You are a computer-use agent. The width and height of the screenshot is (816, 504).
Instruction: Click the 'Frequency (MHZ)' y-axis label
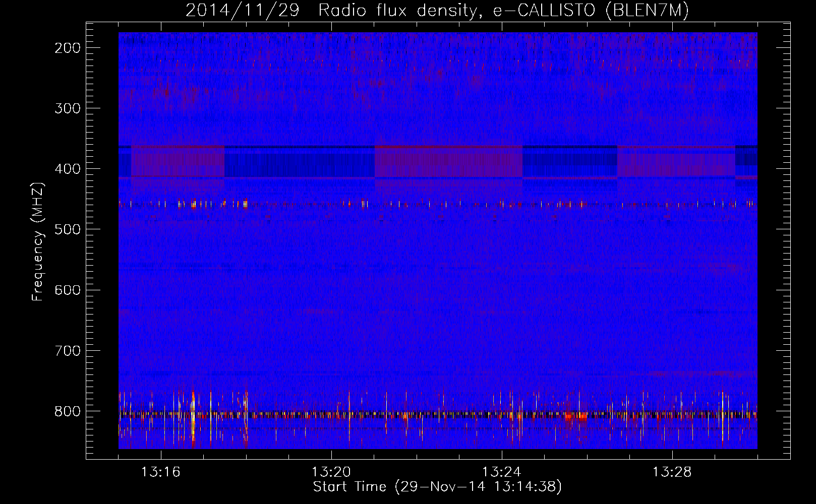pyautogui.click(x=38, y=242)
